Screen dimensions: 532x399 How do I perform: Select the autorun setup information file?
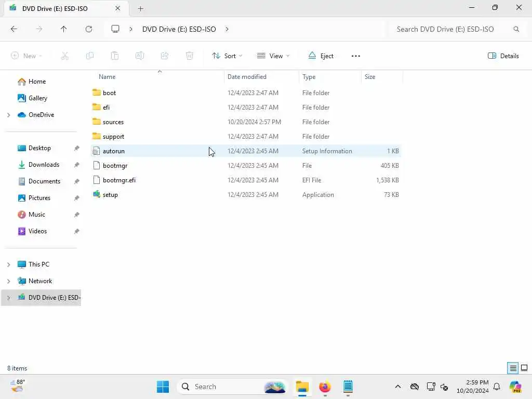(x=246, y=151)
